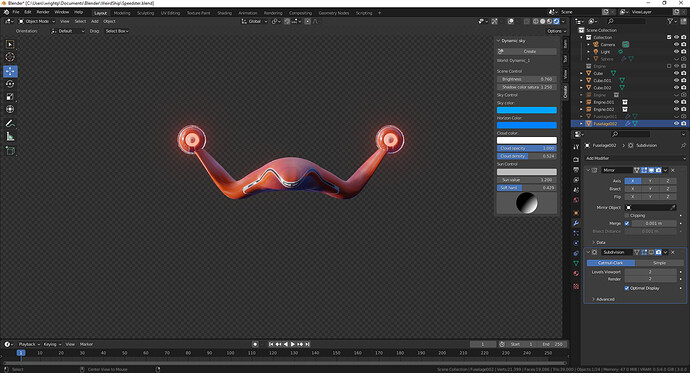Switch to the Geometry Nodes workspace tab

coord(334,13)
